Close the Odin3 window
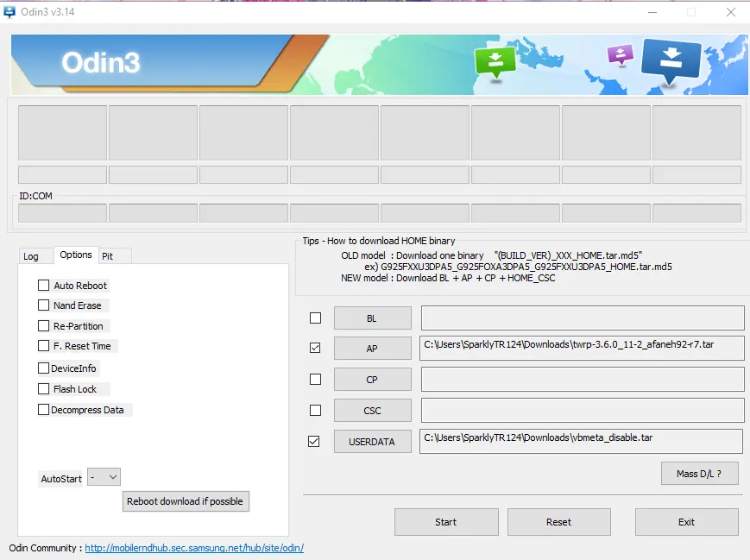The image size is (750, 560). [730, 12]
